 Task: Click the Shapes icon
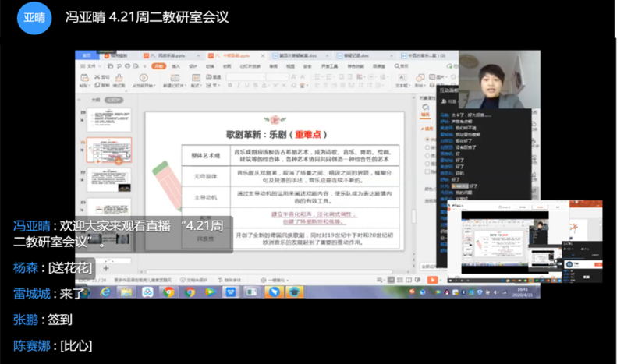[420, 77]
